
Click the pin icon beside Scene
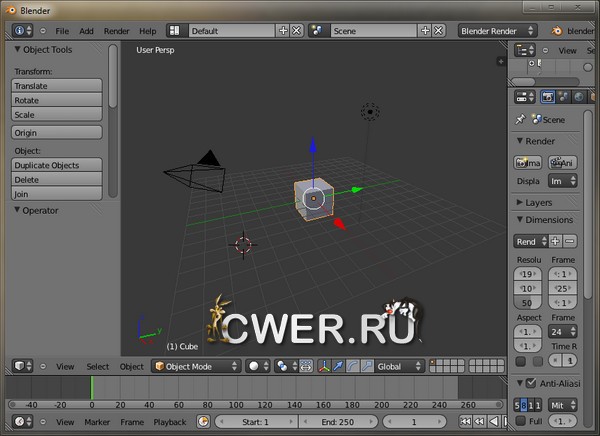coord(520,119)
